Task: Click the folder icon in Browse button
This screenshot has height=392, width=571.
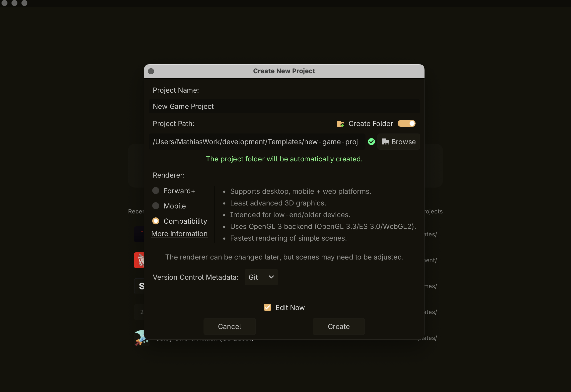Action: [385, 142]
